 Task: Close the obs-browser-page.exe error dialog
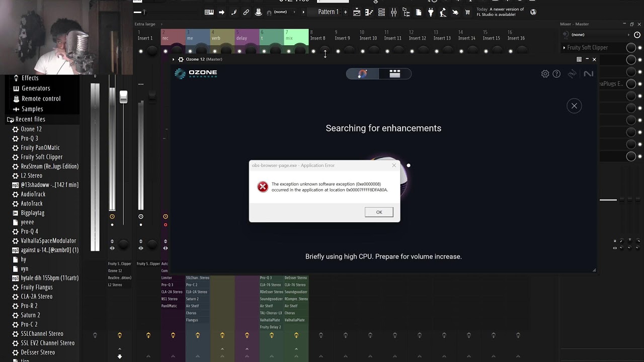point(394,165)
